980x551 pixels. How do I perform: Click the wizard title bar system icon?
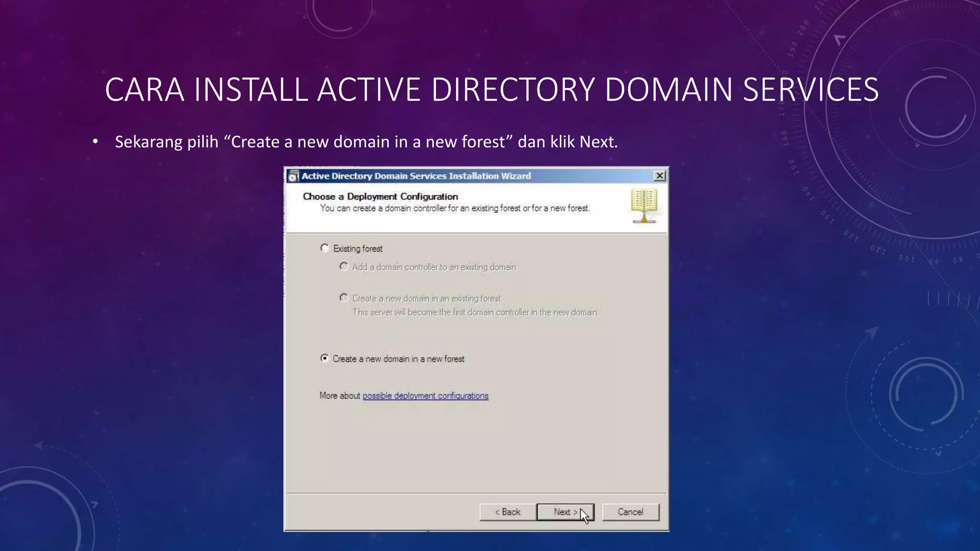point(293,176)
